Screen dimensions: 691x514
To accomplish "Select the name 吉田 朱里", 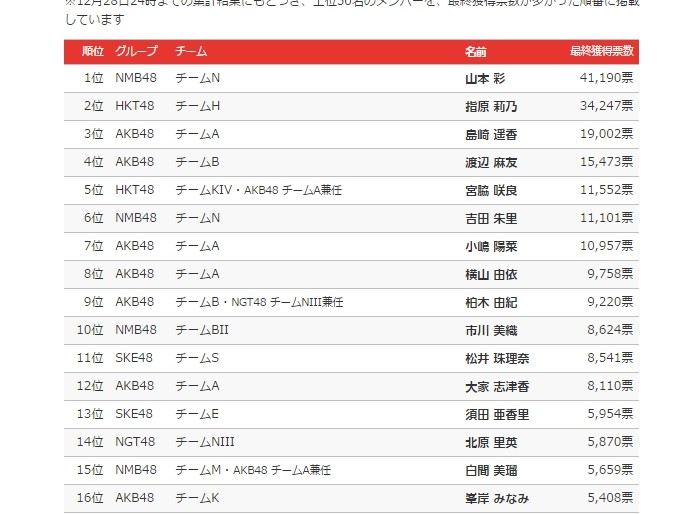I will (x=491, y=218).
